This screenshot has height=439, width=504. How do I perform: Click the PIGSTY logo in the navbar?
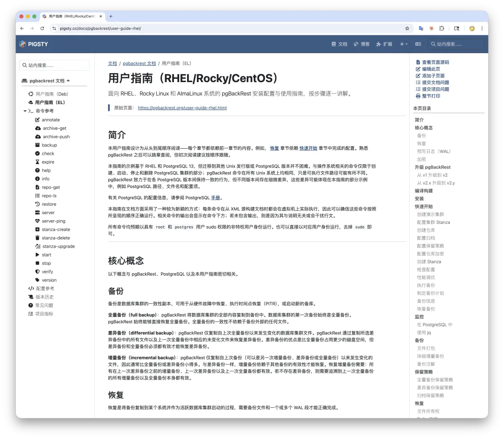point(33,44)
